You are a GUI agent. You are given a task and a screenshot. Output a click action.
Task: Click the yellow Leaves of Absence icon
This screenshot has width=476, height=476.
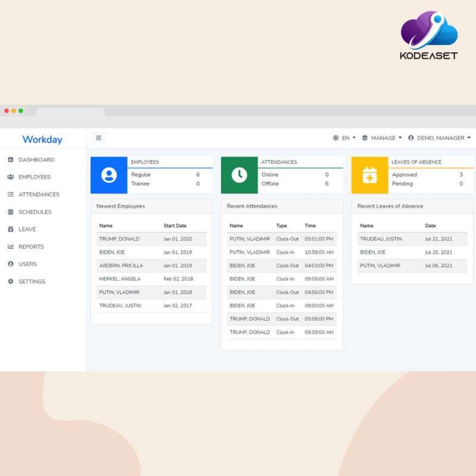369,175
